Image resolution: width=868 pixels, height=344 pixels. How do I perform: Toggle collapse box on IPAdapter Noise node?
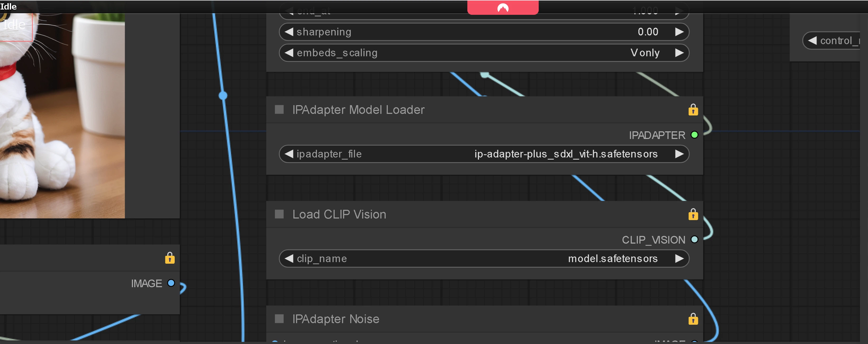tap(279, 319)
